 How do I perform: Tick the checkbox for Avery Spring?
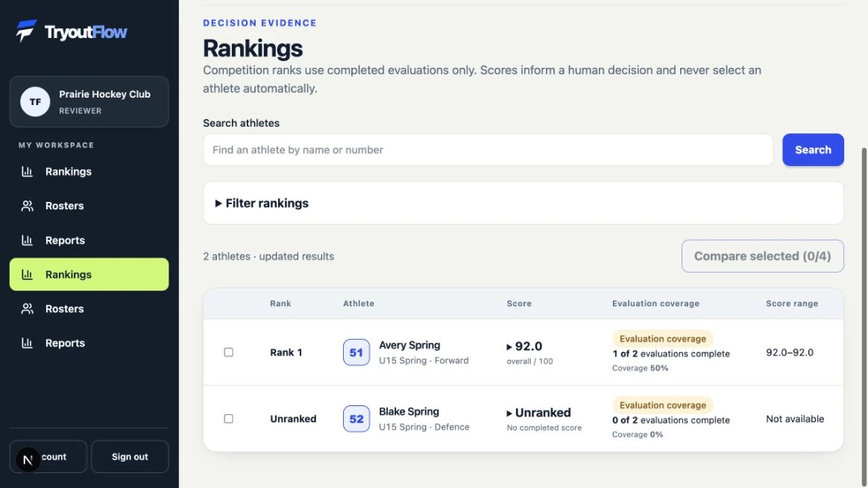228,352
